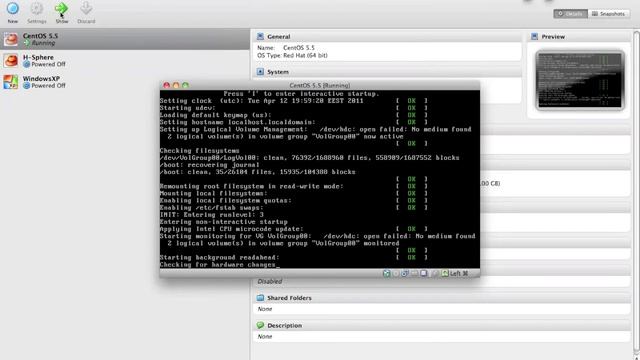The height and width of the screenshot is (360, 640).
Task: Click WindowsXP Powered Off state icon
Action: (x=27, y=86)
